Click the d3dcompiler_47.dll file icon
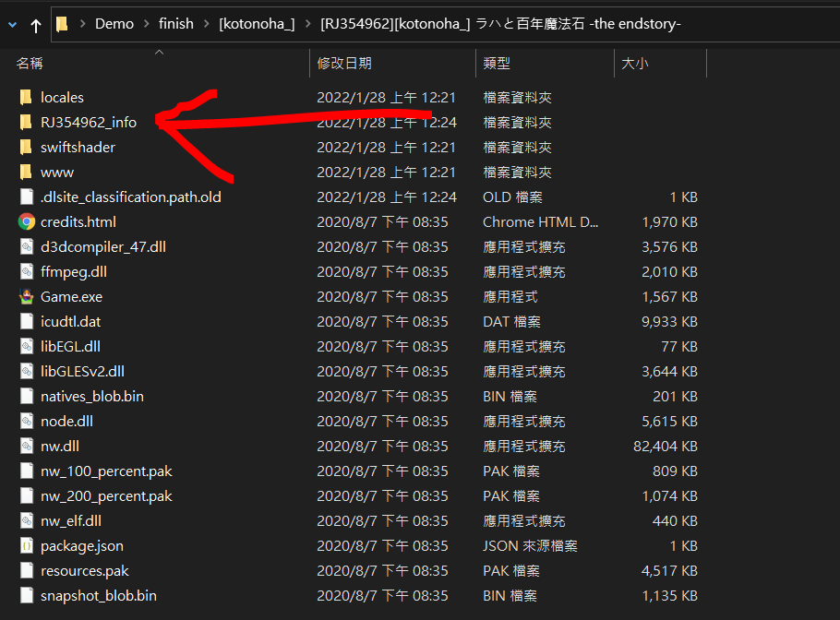 click(26, 247)
